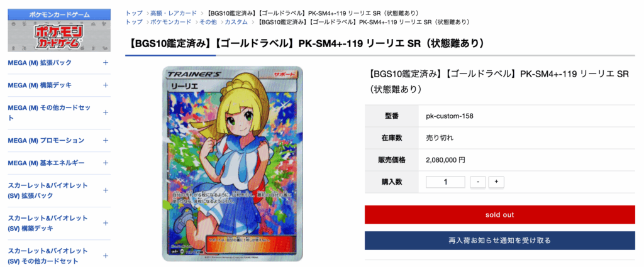Expand the MEGA (M) 構築デッキ plus icon
644x267 pixels.
(x=106, y=85)
